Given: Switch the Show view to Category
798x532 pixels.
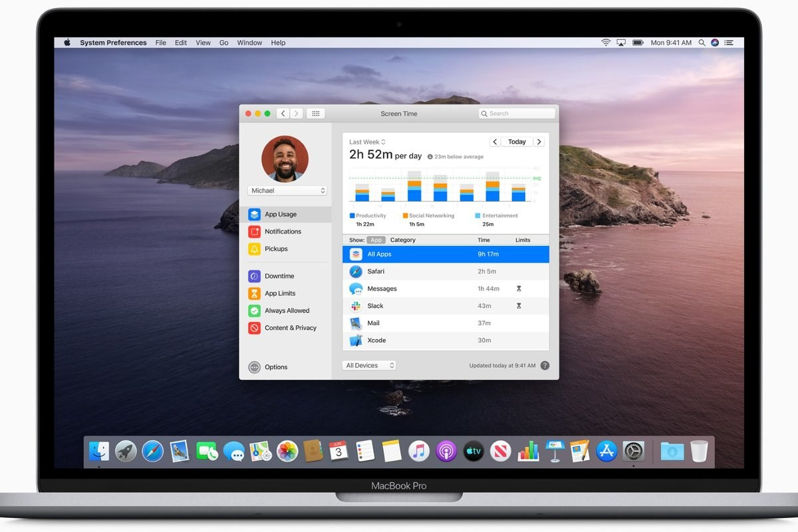Looking at the screenshot, I should point(402,240).
